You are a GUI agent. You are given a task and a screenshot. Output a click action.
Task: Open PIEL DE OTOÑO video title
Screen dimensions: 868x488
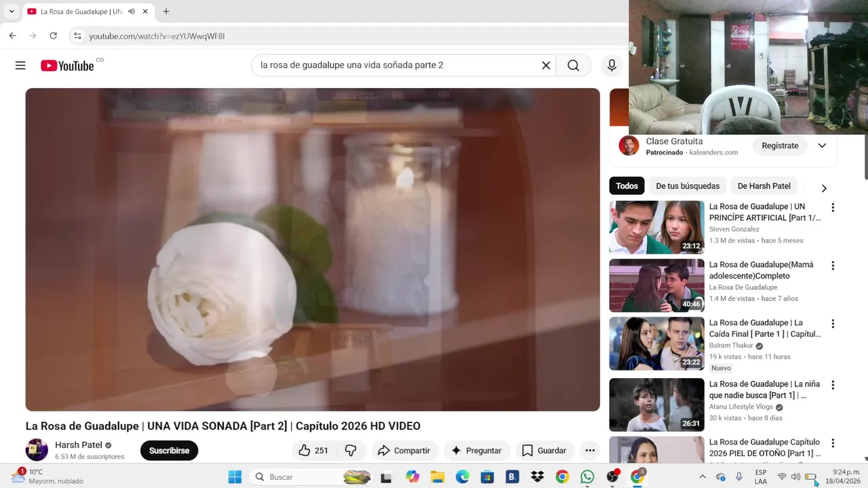click(765, 447)
